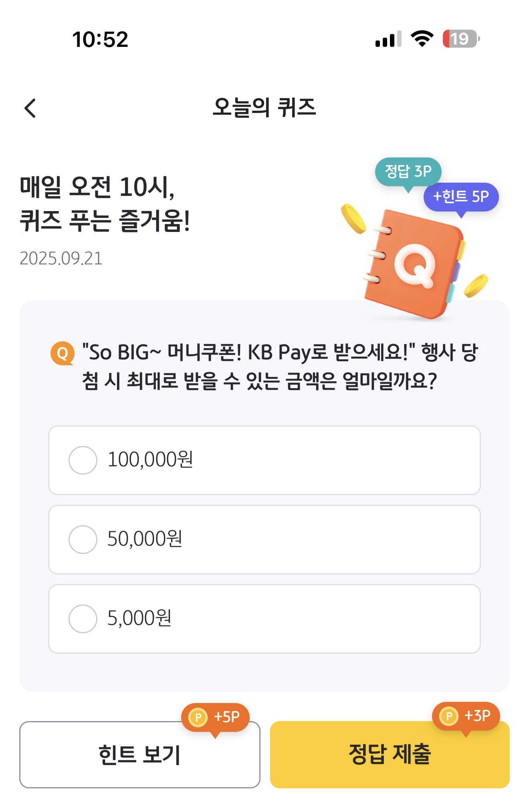
Task: Select the 100,000원 radio option
Action: pyautogui.click(x=264, y=460)
